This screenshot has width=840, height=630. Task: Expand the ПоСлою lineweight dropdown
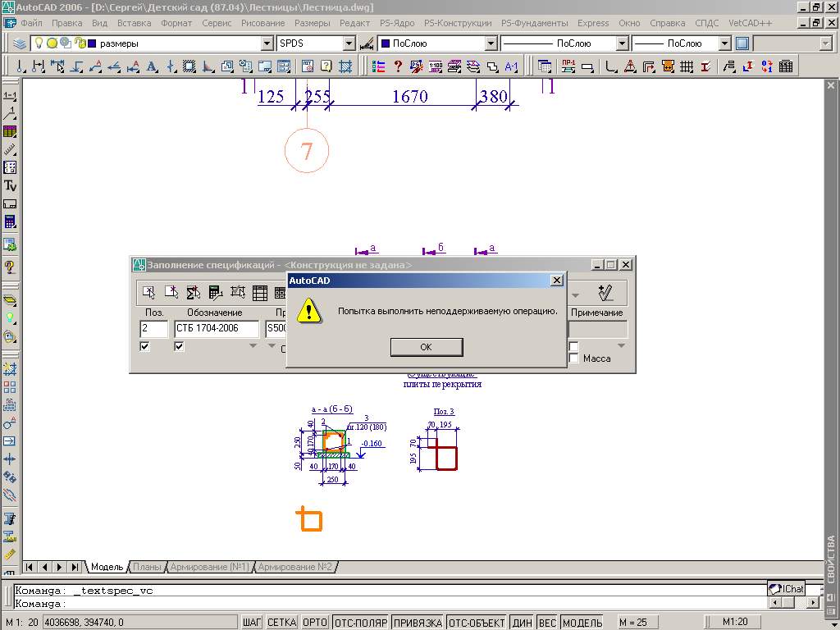tap(724, 43)
